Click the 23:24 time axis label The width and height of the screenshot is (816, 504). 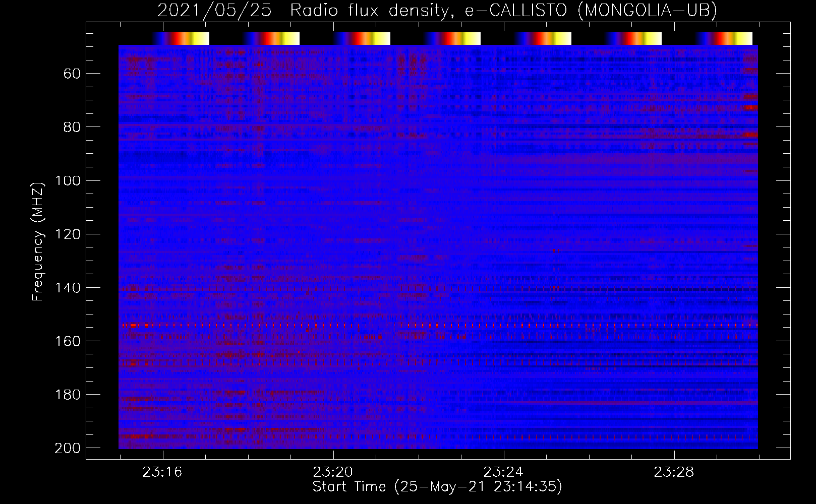coord(503,472)
